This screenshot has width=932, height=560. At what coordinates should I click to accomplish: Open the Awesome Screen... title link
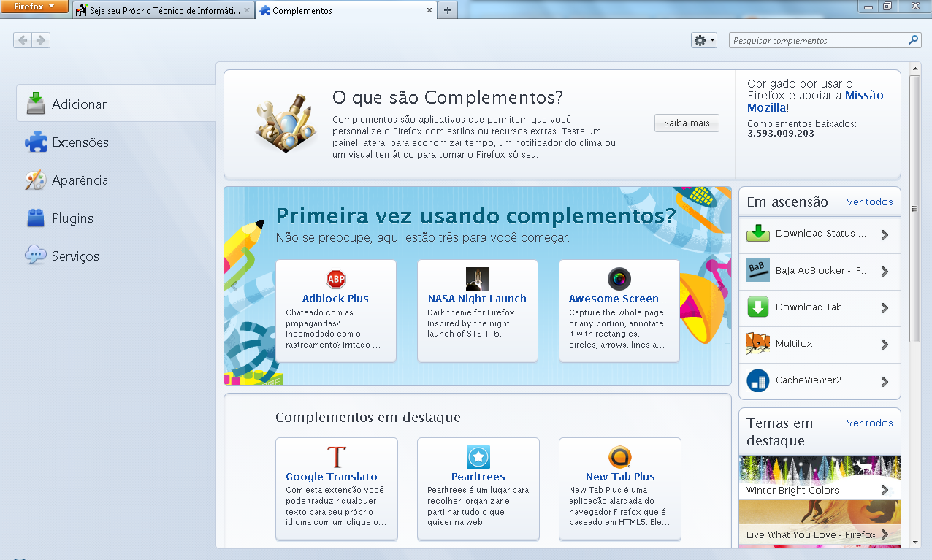619,298
